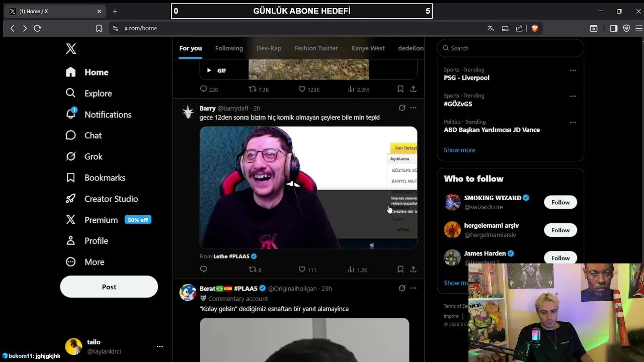Open Creator Studio

[x=102, y=199]
